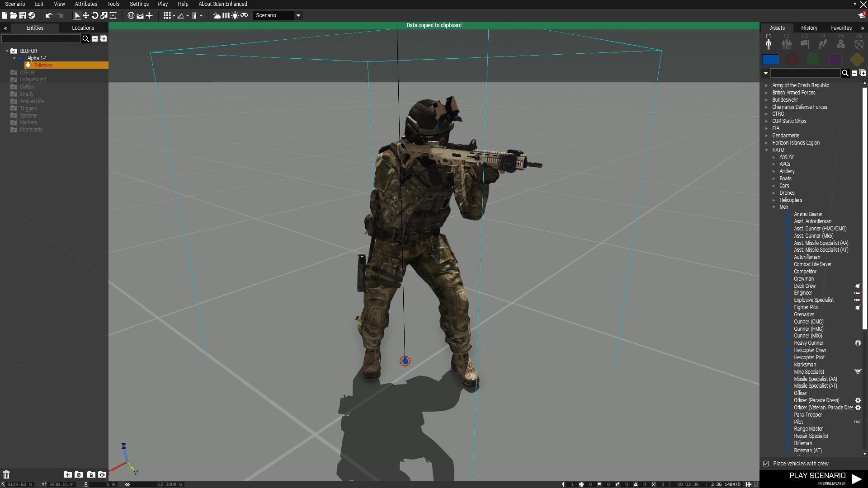Viewport: 868px width, 488px height.
Task: Switch to Groups asset mode (F2)
Action: pos(787,44)
